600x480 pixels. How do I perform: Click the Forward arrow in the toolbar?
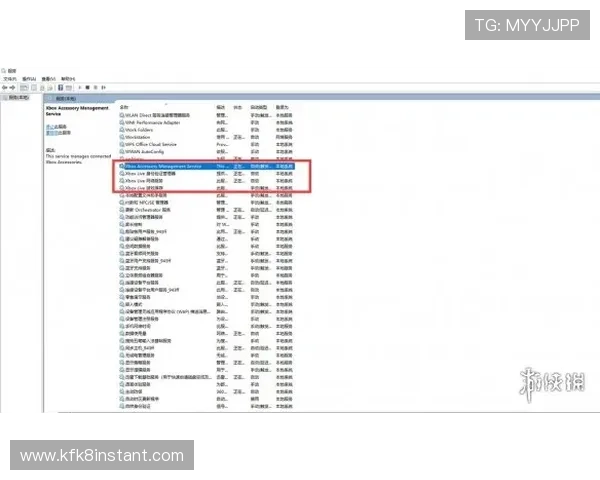coord(13,88)
